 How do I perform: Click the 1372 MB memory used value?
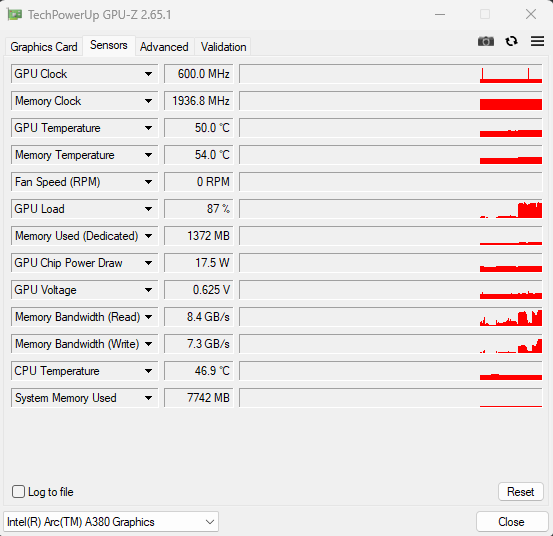point(199,236)
